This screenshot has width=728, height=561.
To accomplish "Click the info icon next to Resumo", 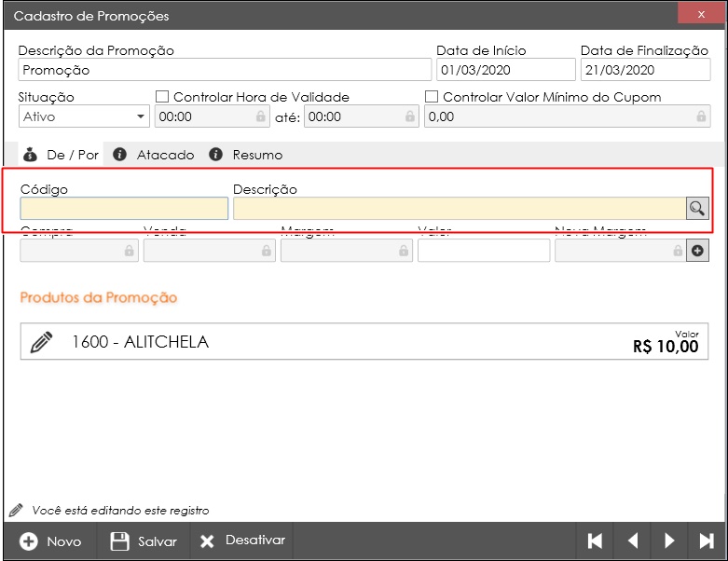I will (x=215, y=154).
